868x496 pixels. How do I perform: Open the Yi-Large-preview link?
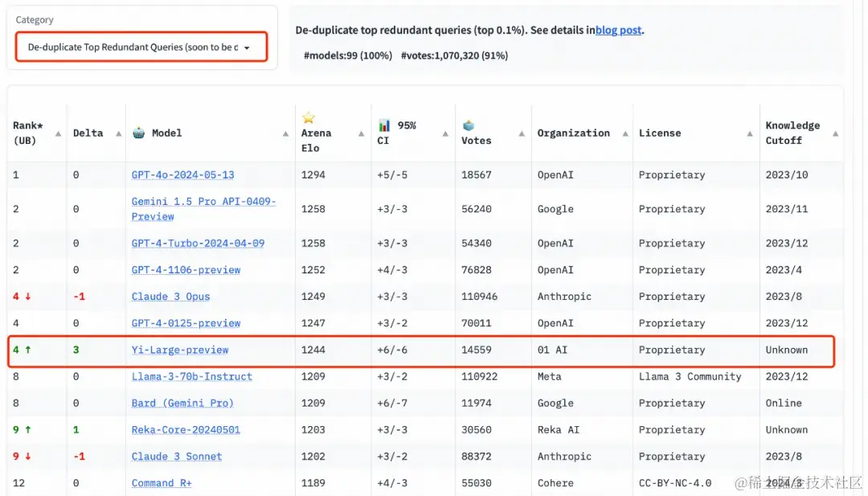pos(180,350)
